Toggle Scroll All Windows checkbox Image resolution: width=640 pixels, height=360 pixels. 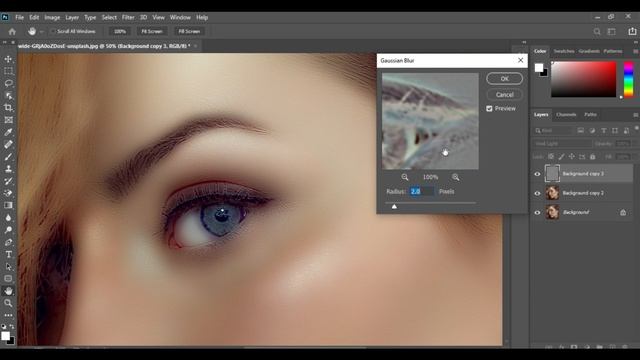53,31
